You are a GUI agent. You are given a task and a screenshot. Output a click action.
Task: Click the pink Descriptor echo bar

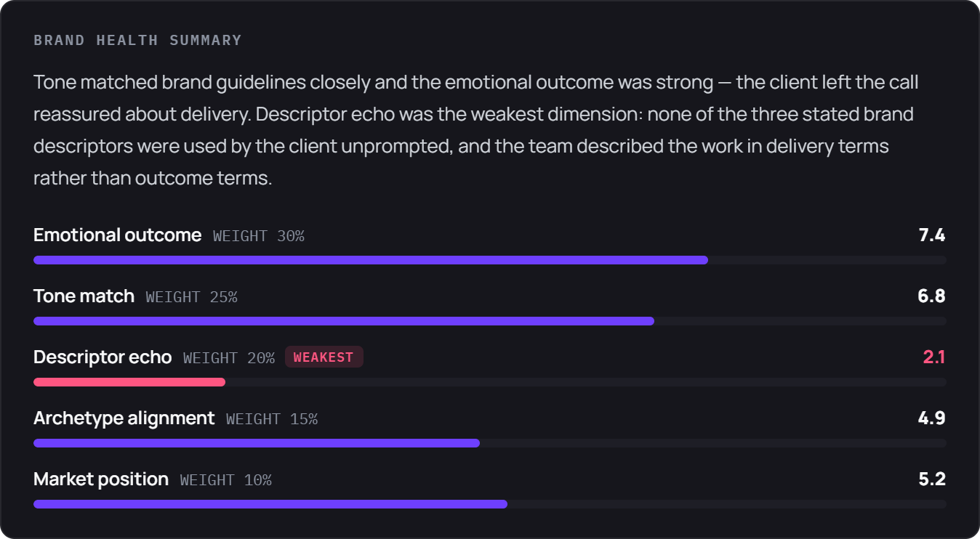tap(129, 382)
